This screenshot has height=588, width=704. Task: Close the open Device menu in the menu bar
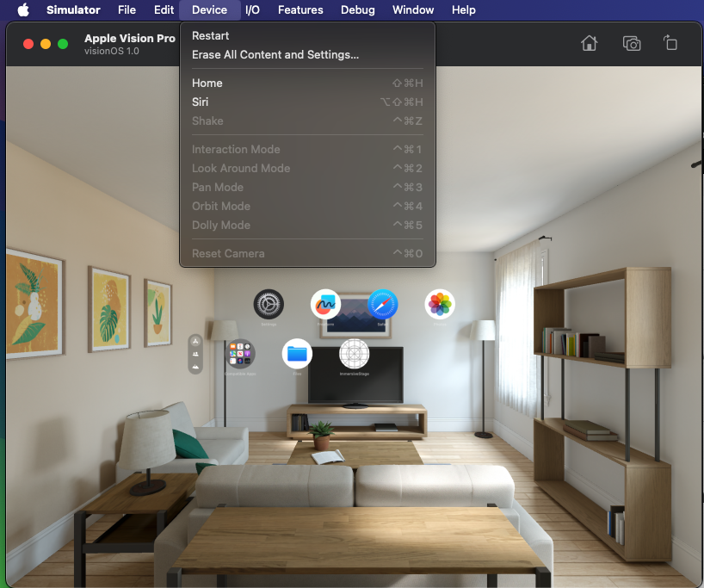[x=209, y=9]
